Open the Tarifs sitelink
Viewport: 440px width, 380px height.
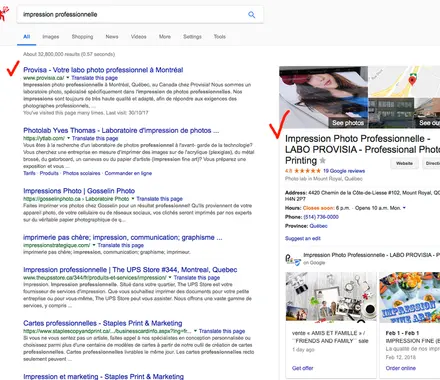[x=29, y=173]
